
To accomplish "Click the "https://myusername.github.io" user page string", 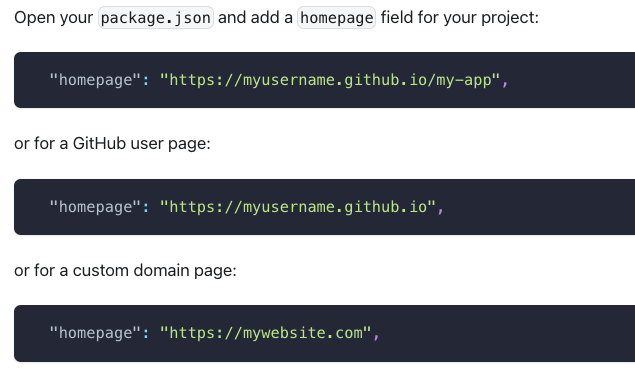I will (x=298, y=207).
